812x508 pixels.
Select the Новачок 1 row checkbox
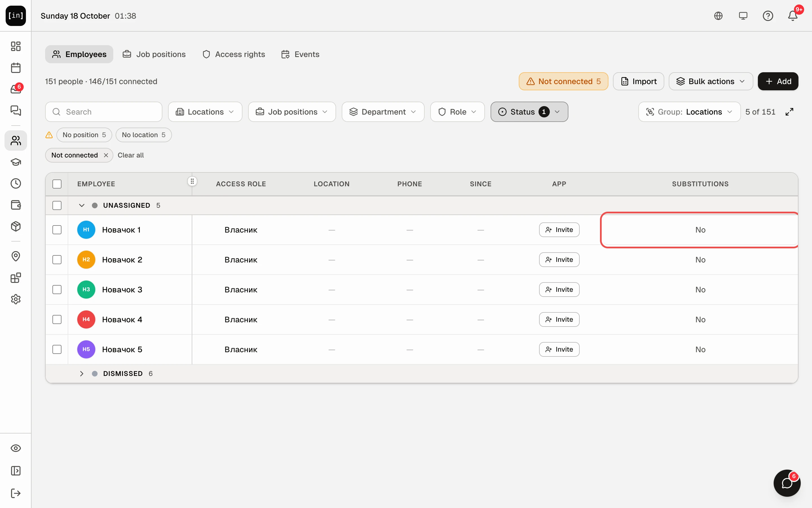click(x=57, y=230)
